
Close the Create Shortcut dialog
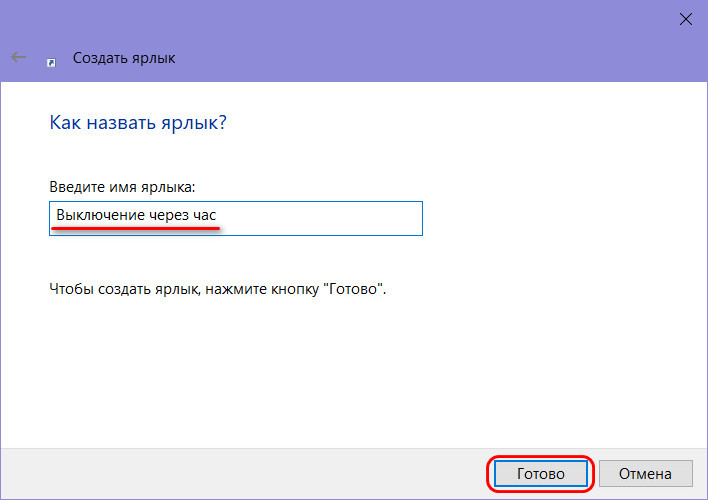pos(685,19)
